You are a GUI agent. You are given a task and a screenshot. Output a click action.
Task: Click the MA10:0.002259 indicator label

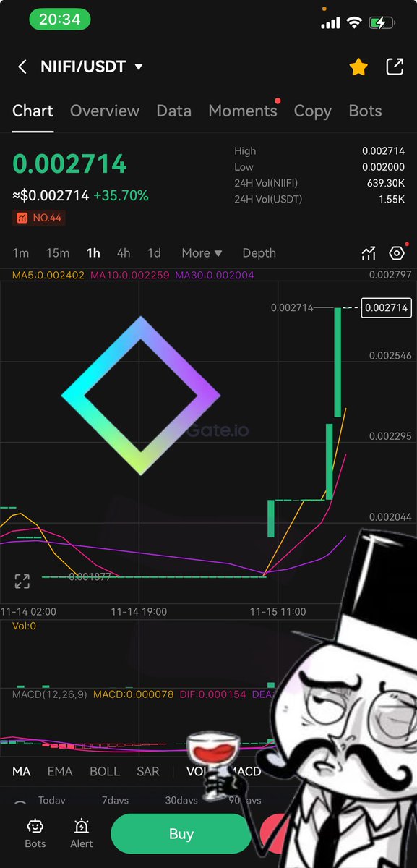pyautogui.click(x=130, y=275)
